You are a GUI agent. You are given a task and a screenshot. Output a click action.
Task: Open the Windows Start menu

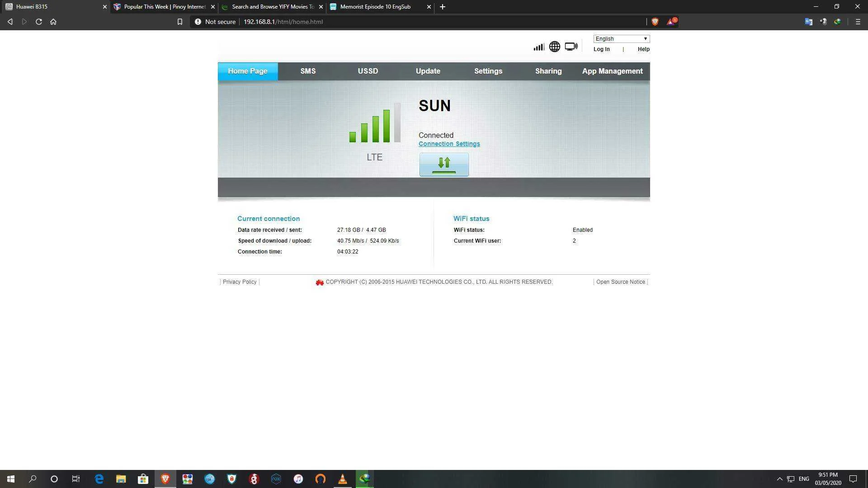(x=11, y=479)
